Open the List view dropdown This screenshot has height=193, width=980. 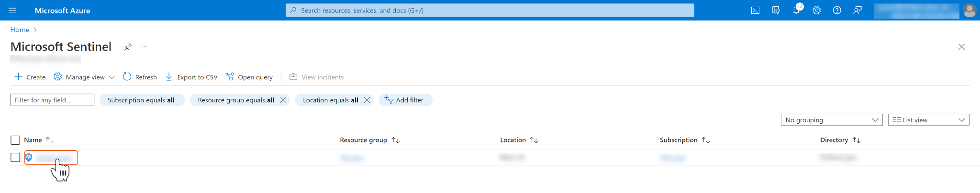(928, 120)
